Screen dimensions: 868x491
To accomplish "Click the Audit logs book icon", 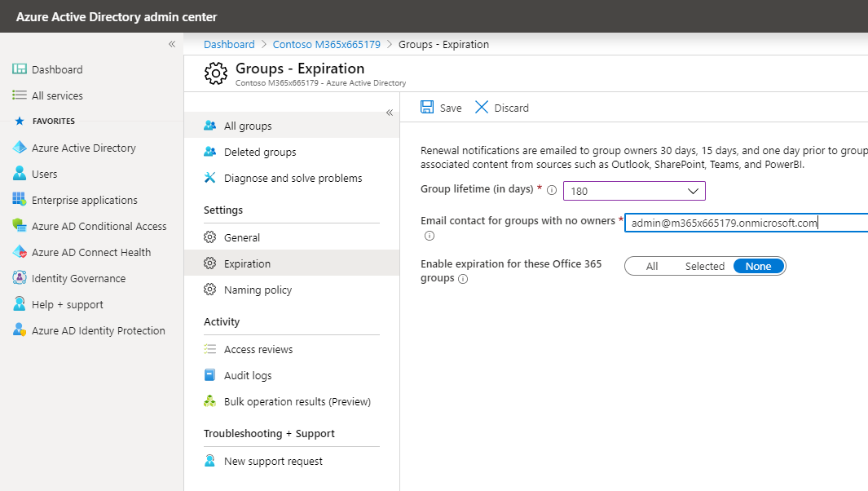I will click(x=209, y=375).
